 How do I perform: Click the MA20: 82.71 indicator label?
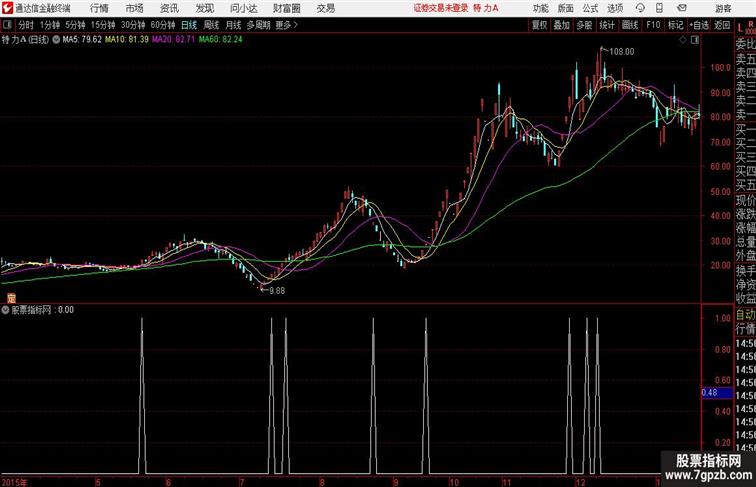[x=174, y=40]
